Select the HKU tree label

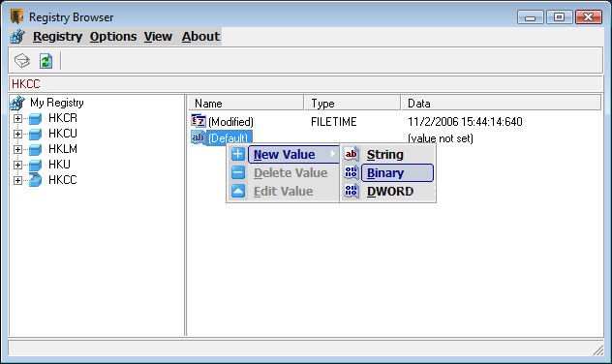(x=59, y=165)
